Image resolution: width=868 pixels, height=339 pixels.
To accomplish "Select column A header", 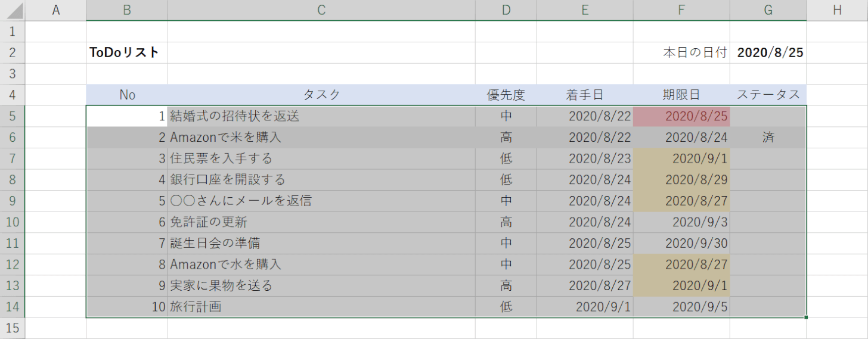I will pos(56,10).
